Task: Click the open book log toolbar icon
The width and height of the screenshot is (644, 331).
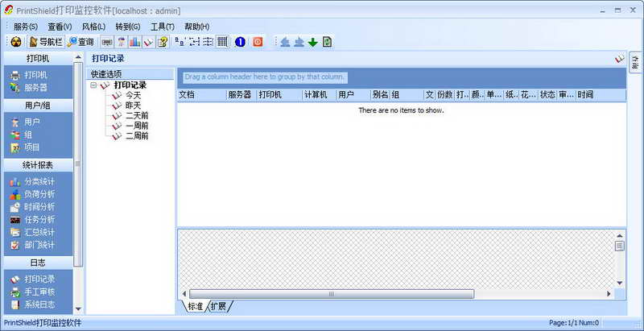Action: 149,42
